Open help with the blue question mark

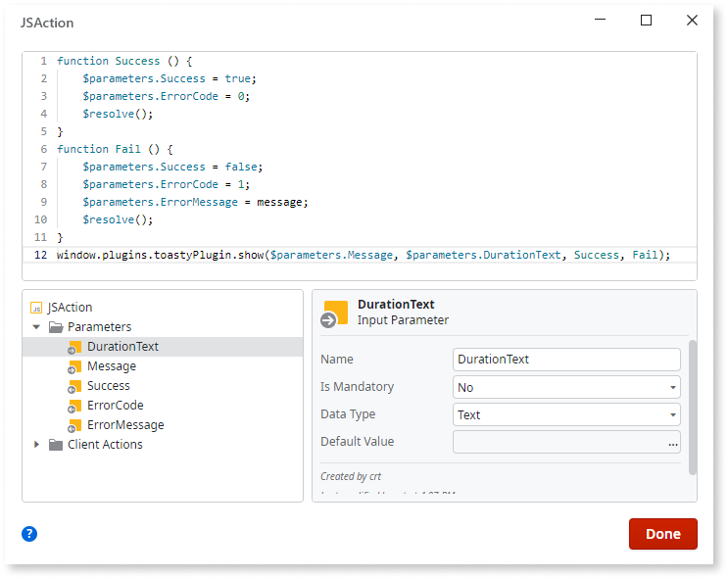click(29, 534)
